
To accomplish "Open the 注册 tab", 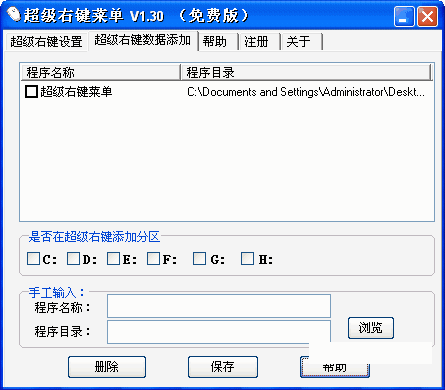I will pyautogui.click(x=260, y=42).
